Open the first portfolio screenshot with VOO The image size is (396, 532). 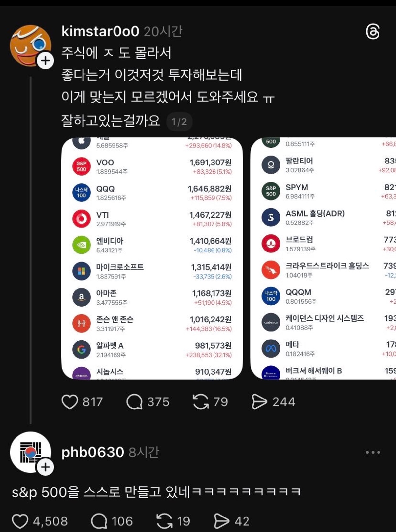pos(152,258)
